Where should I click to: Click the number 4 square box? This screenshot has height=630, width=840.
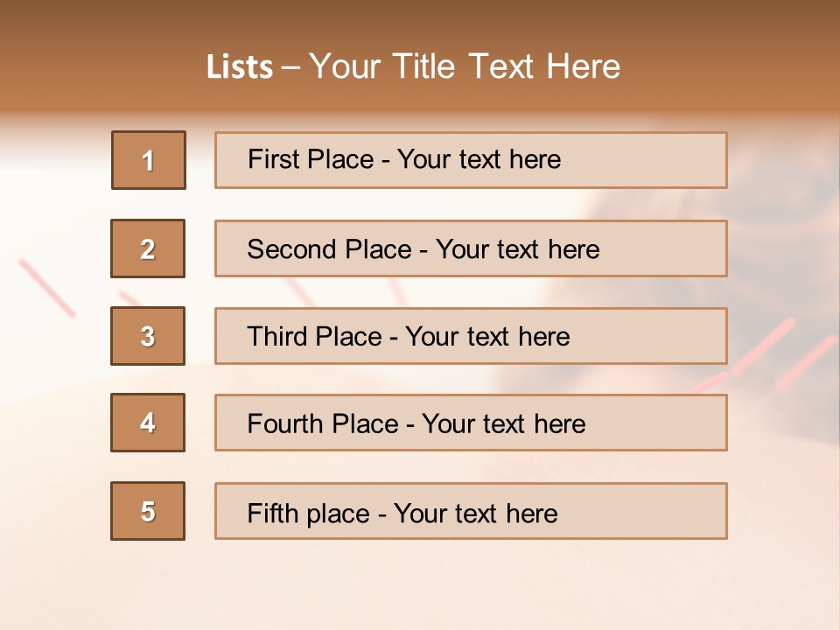pyautogui.click(x=148, y=423)
